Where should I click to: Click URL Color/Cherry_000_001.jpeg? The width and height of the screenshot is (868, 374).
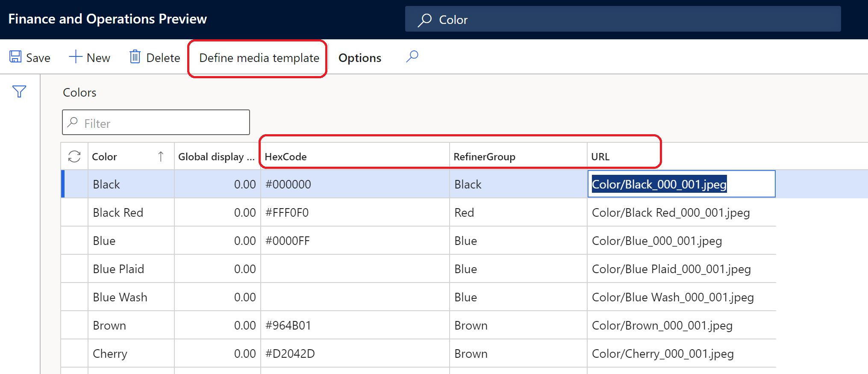[x=682, y=353]
